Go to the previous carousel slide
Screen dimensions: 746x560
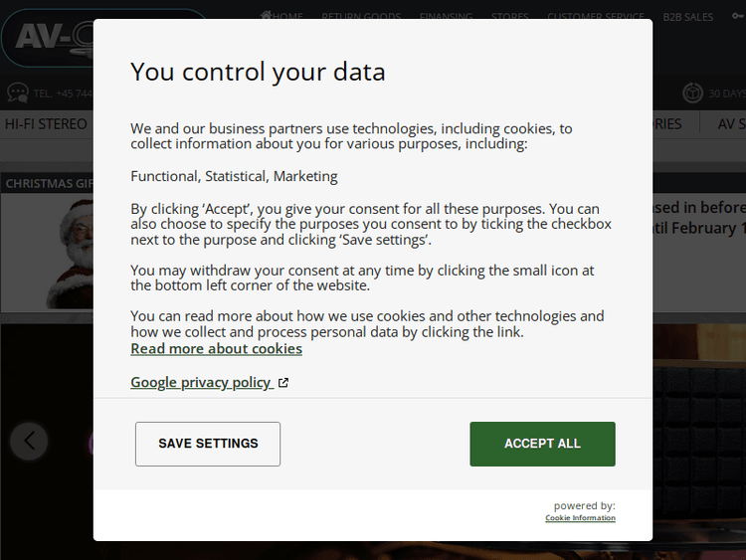tap(30, 440)
